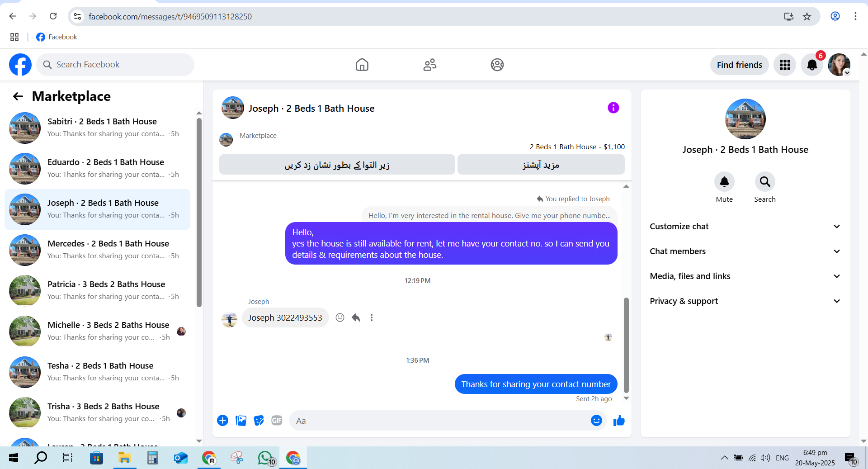React to Joseph's message with emoji

point(340,317)
